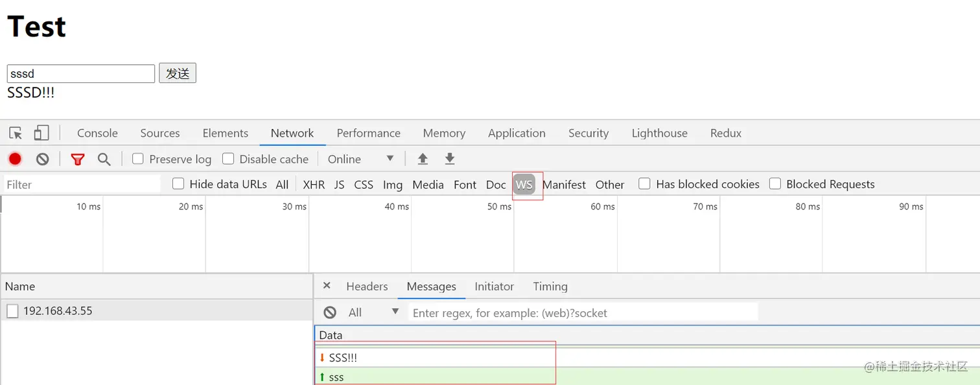Stop recording network log
Image resolution: width=980 pixels, height=385 pixels.
pyautogui.click(x=15, y=159)
